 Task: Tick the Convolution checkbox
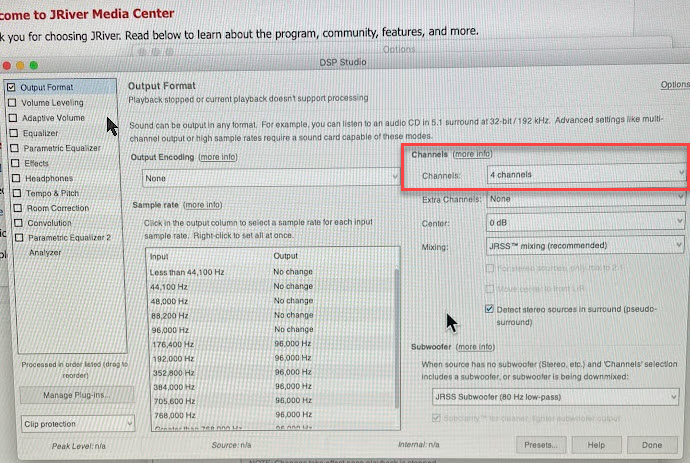coord(18,223)
